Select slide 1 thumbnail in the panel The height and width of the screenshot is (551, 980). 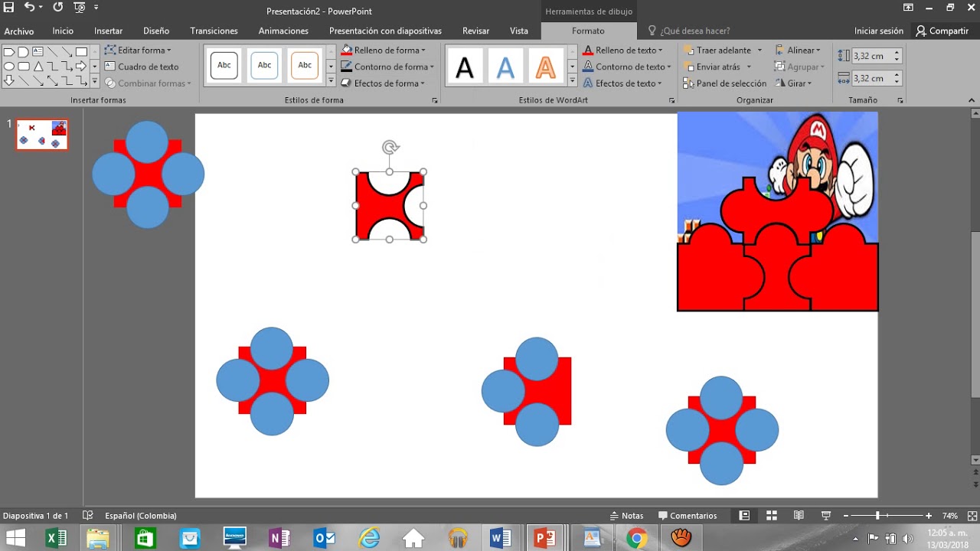[x=42, y=135]
